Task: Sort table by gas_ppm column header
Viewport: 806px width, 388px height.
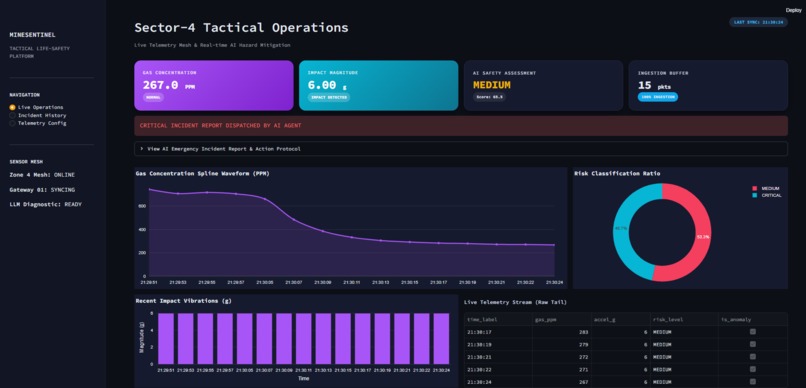Action: [561, 320]
